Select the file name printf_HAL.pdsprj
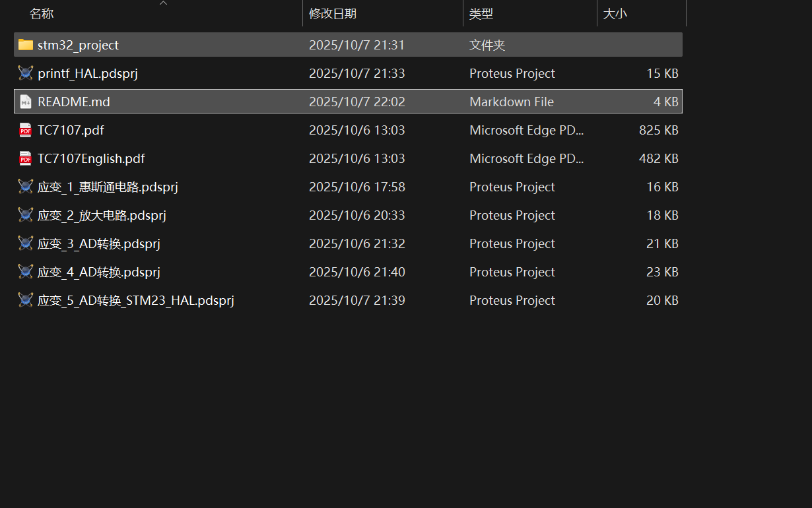 tap(88, 73)
